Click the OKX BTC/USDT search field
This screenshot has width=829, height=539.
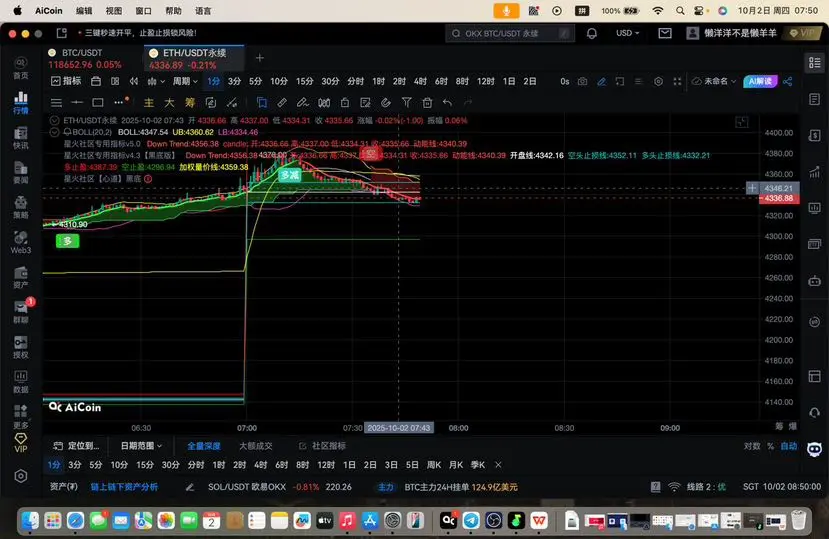510,33
